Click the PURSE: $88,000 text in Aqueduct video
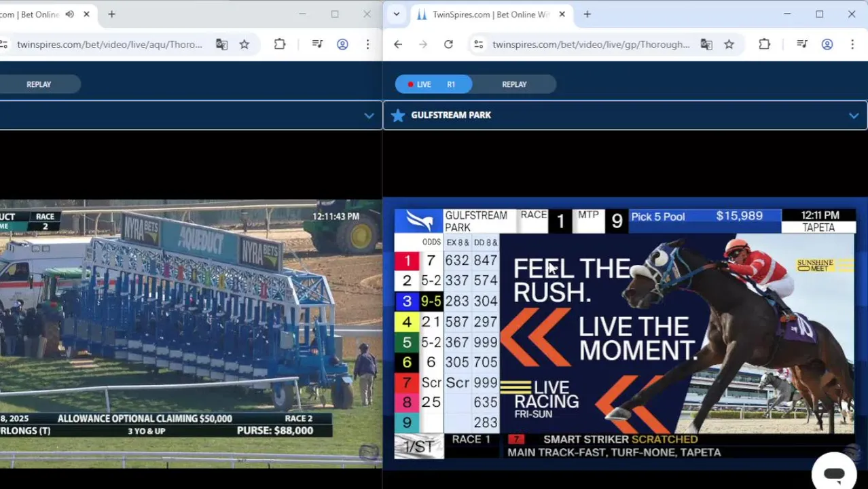The width and height of the screenshot is (868, 489). point(275,431)
